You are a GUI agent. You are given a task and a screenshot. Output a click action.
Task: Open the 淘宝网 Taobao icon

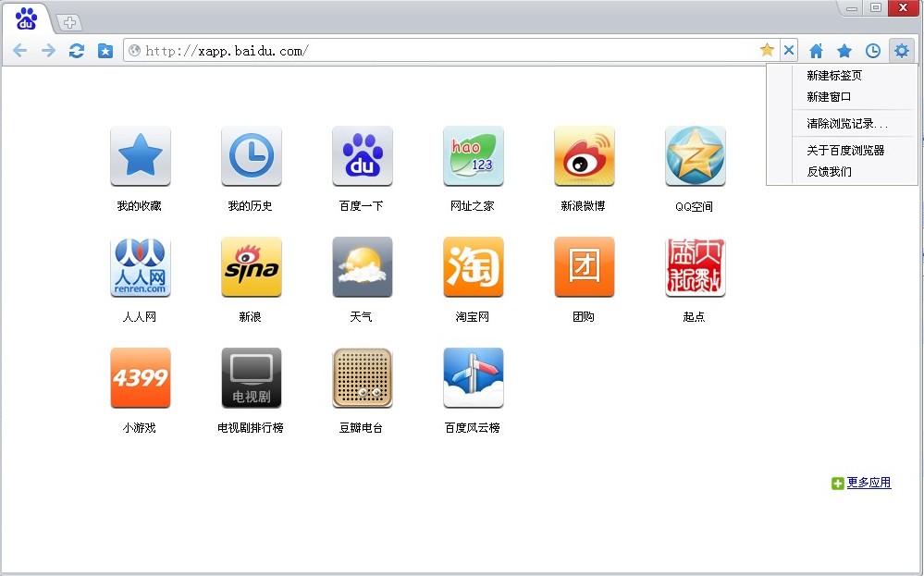point(474,267)
